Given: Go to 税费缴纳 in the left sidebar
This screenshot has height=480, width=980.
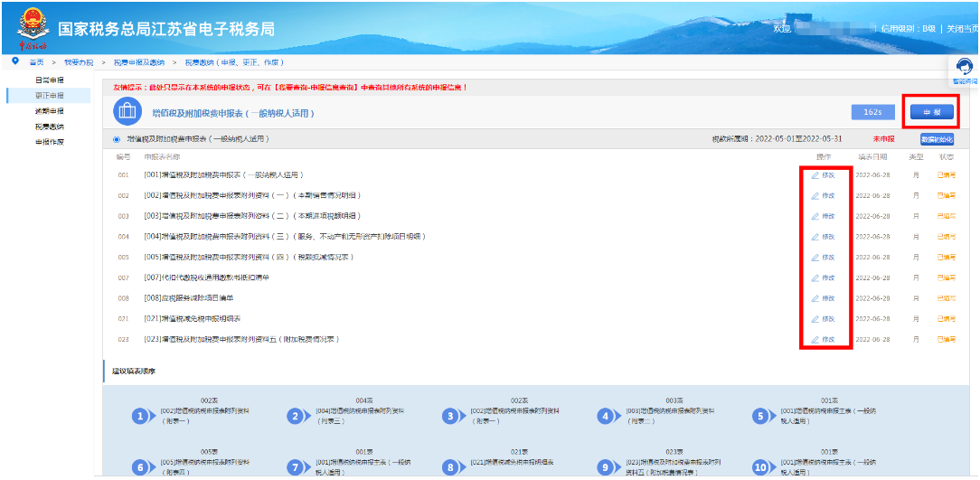Looking at the screenshot, I should [49, 127].
